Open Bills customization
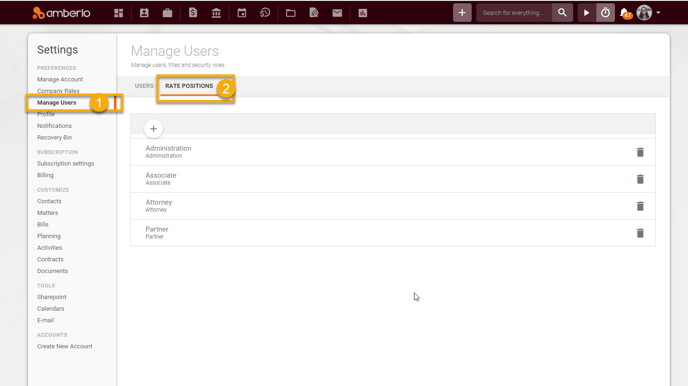 click(43, 225)
